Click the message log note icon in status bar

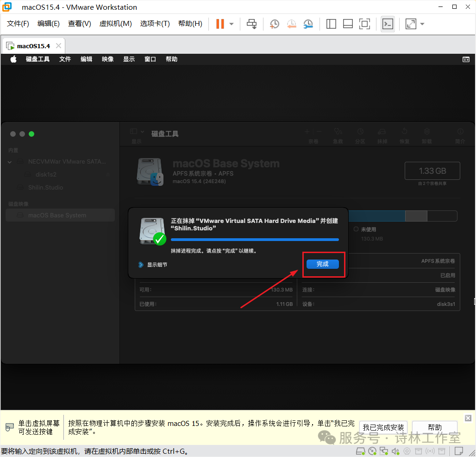click(459, 451)
